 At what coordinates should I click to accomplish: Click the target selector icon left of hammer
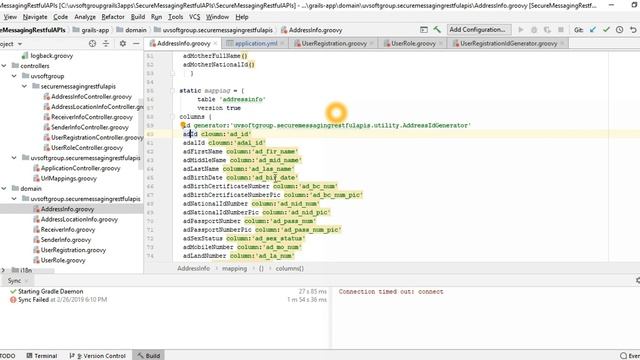coord(424,30)
